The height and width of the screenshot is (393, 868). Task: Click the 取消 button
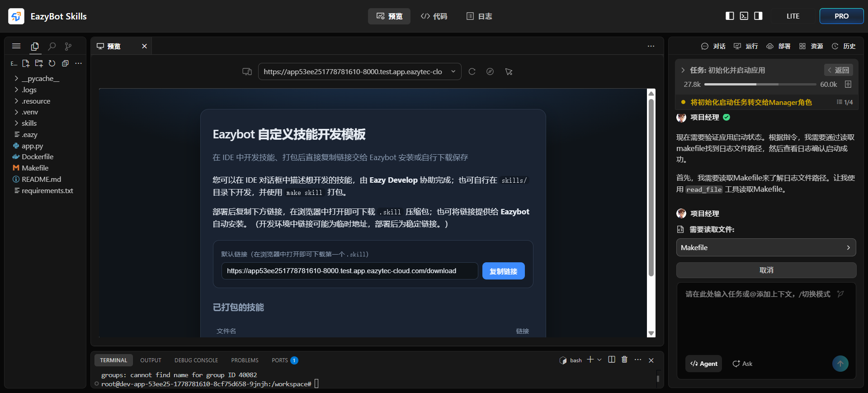pos(766,270)
